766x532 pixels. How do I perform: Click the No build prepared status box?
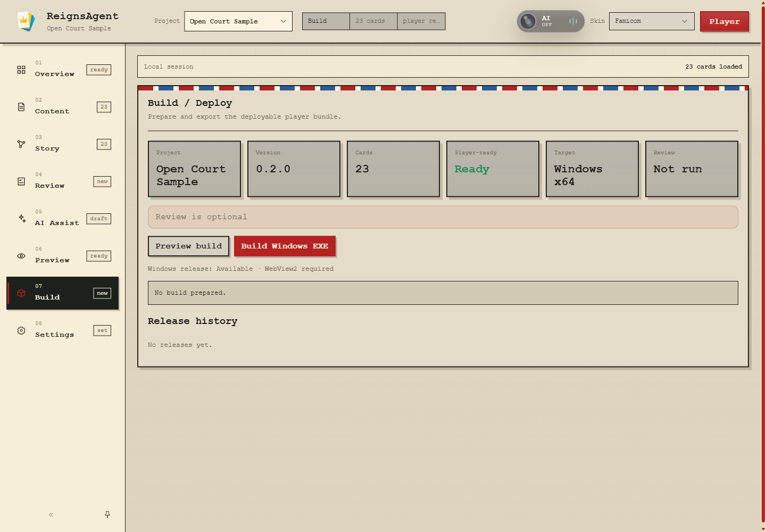click(443, 293)
